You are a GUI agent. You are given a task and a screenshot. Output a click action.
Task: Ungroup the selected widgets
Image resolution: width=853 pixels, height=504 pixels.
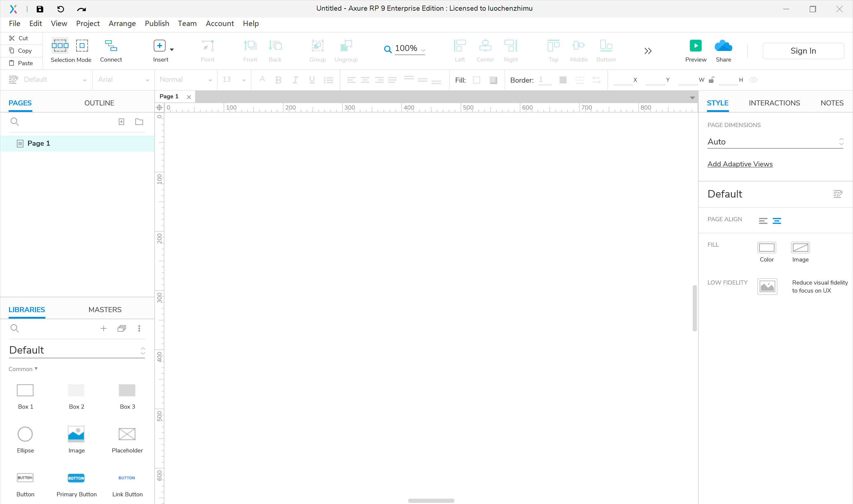click(346, 50)
